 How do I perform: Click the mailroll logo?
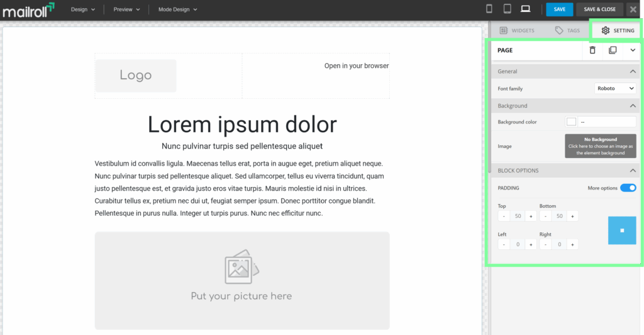tap(28, 9)
